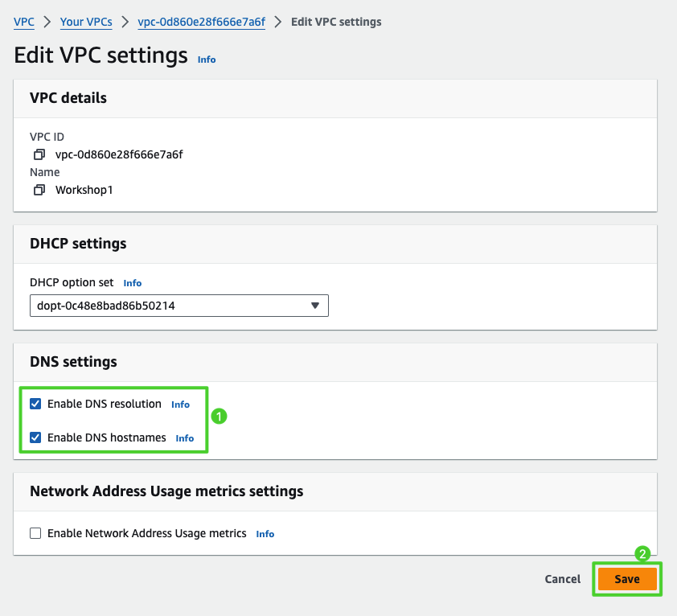Screen dimensions: 677x616
Task: Open Info next to Edit VPC settings heading
Action: (206, 59)
